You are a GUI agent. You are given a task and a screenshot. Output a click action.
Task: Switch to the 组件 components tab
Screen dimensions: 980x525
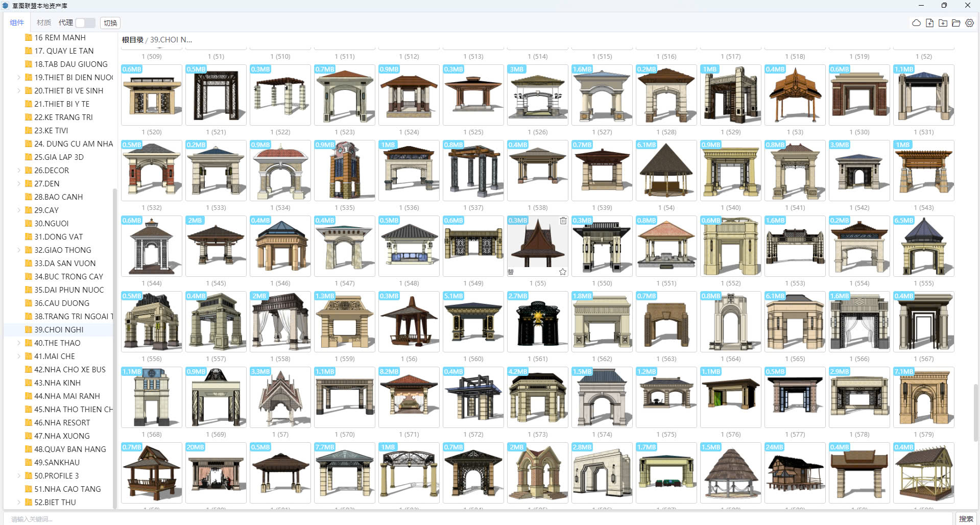point(17,23)
